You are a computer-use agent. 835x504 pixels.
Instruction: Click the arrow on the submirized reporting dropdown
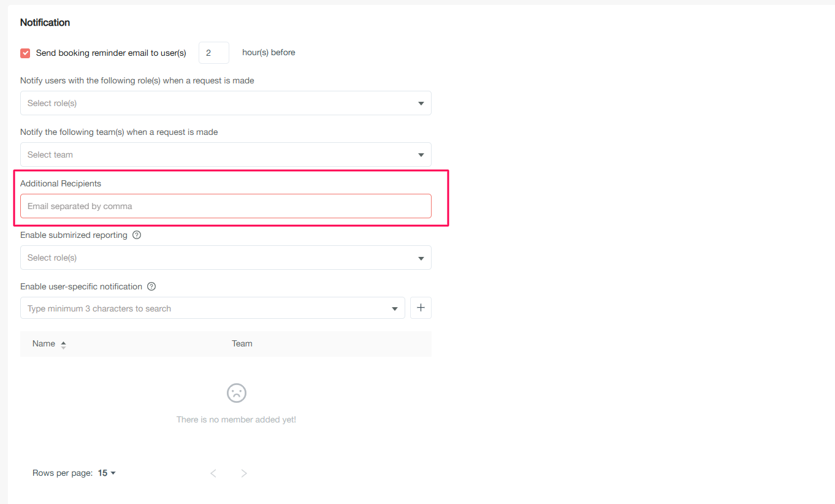(421, 258)
